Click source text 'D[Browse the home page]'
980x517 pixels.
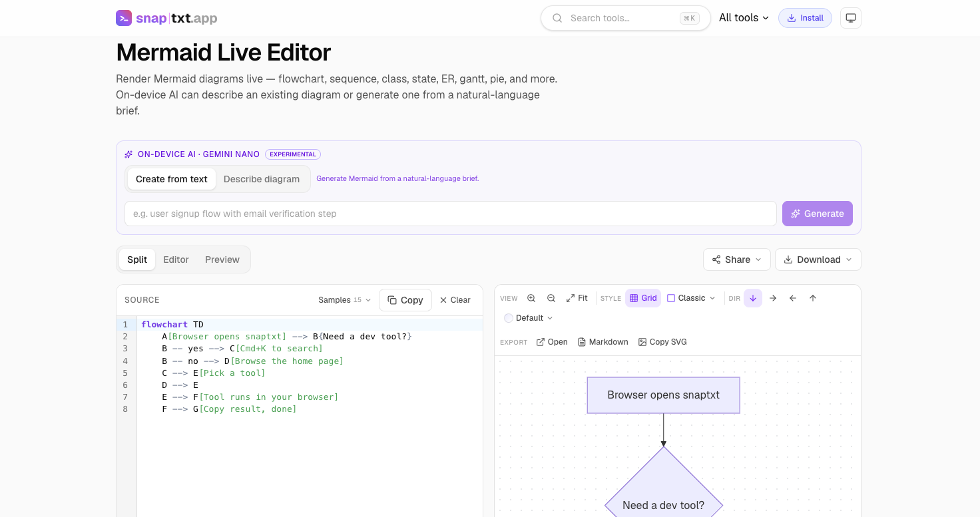[x=284, y=361]
